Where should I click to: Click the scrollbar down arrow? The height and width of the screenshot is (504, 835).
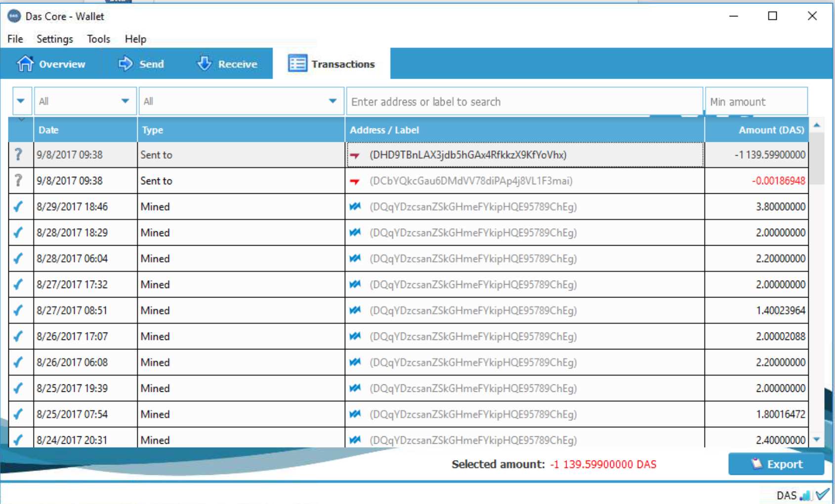(x=817, y=439)
